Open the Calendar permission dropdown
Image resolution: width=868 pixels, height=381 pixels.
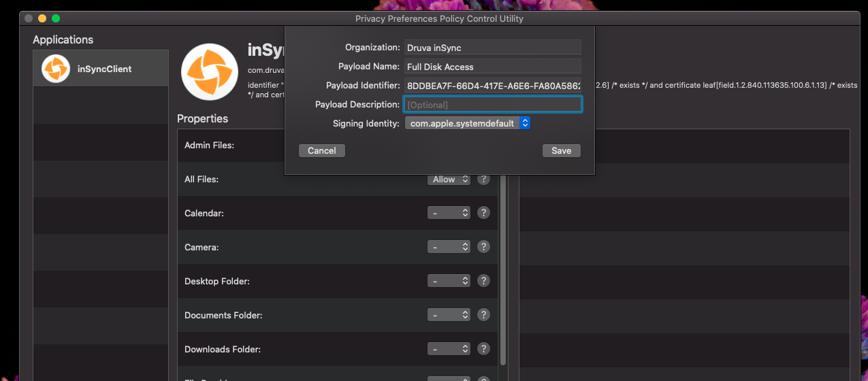449,213
